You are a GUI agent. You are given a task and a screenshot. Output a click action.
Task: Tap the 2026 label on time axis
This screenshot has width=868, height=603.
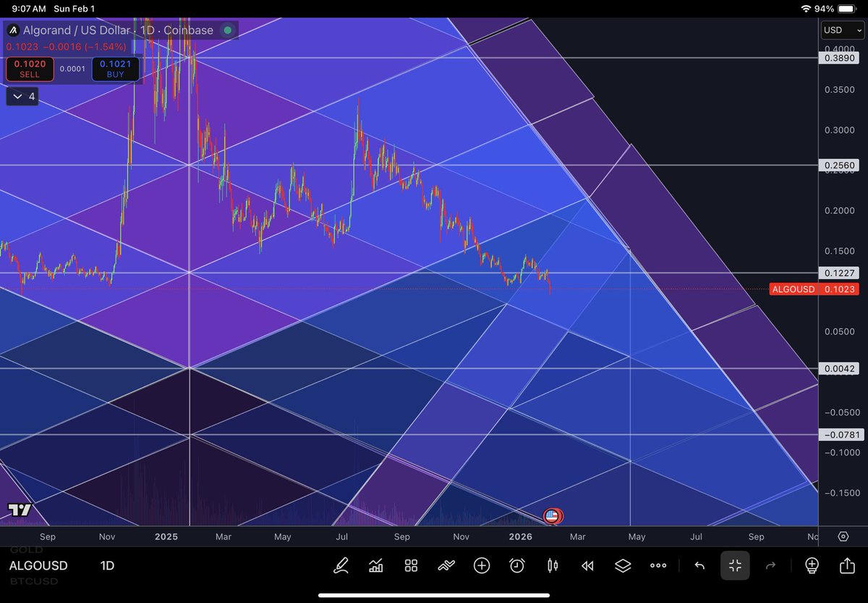[x=521, y=536]
